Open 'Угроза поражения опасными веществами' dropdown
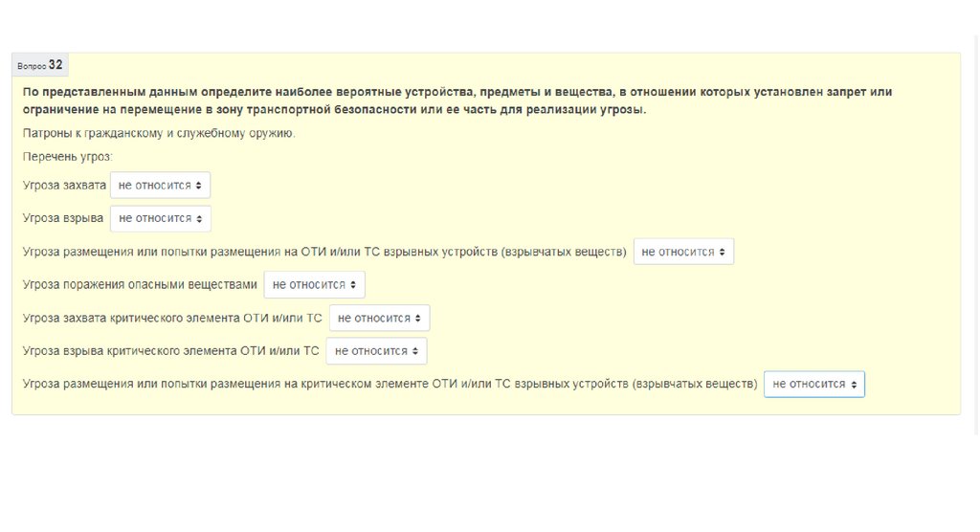Image resolution: width=980 pixels, height=532 pixels. click(x=314, y=285)
